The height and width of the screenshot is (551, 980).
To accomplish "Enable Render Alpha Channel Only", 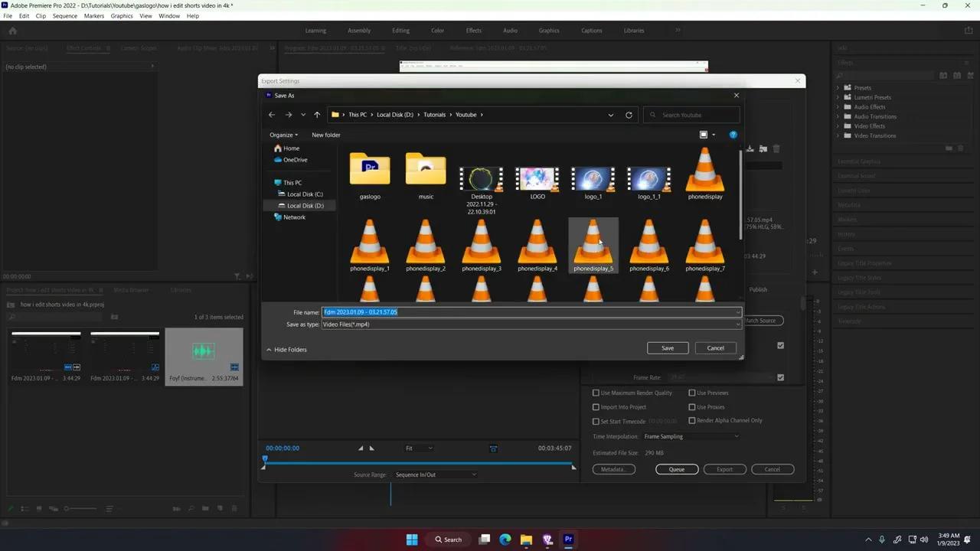I will coord(692,420).
